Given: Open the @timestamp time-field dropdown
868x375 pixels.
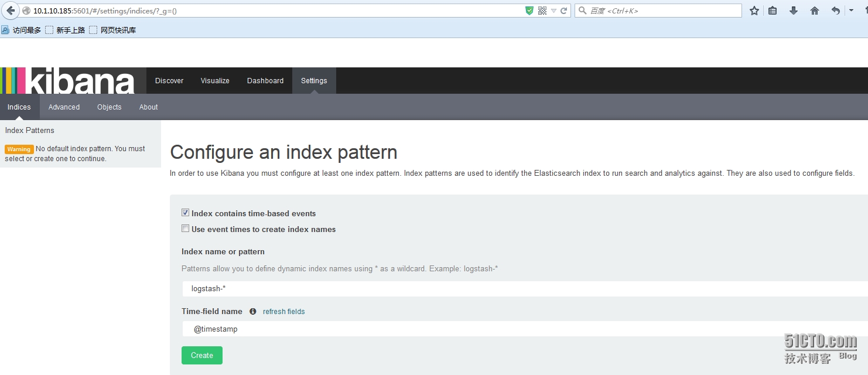Looking at the screenshot, I should click(x=525, y=329).
